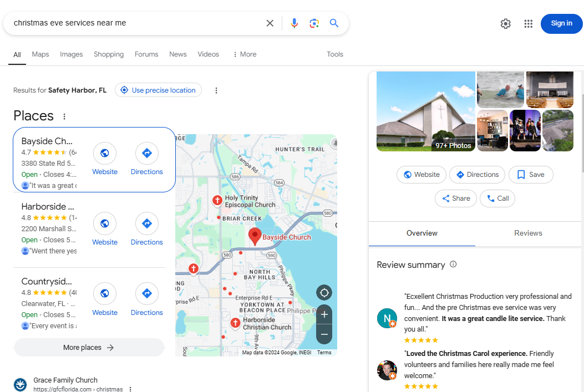Get directions to Bayside Church listing
This screenshot has height=392, width=584.
[x=147, y=153]
